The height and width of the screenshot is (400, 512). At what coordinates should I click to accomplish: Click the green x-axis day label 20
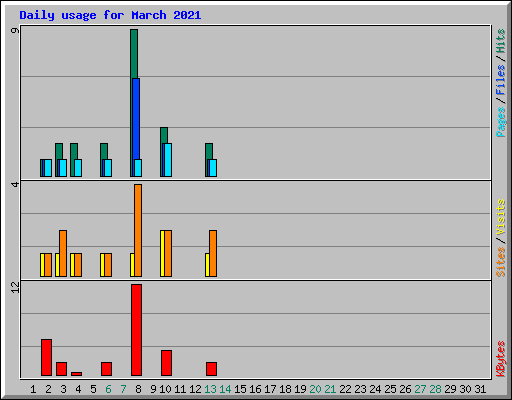pyautogui.click(x=315, y=389)
